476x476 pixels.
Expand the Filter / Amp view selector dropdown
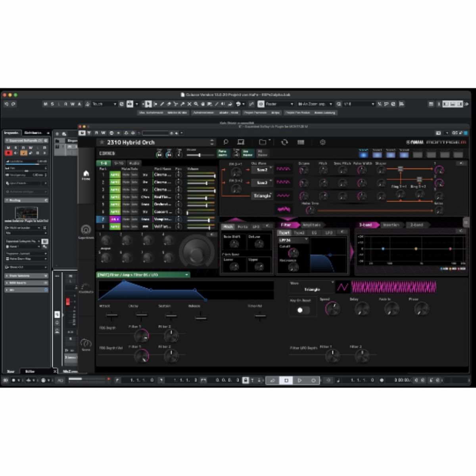point(186,274)
